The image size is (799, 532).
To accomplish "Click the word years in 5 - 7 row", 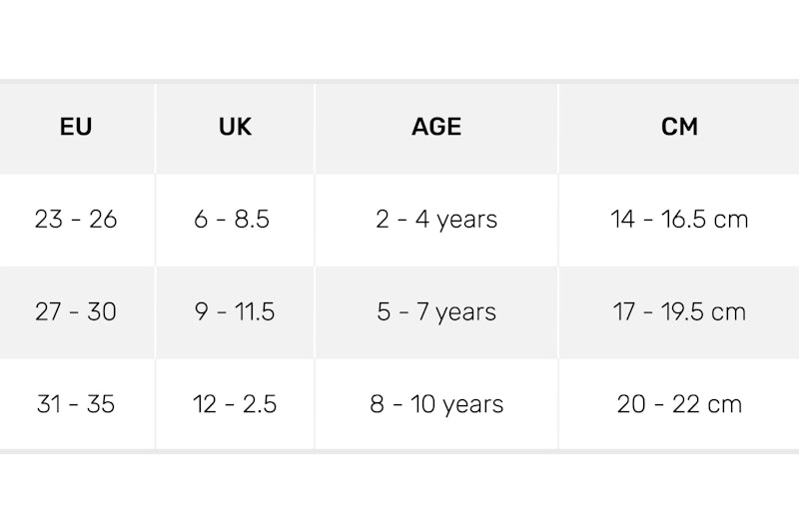I will coord(466,313).
